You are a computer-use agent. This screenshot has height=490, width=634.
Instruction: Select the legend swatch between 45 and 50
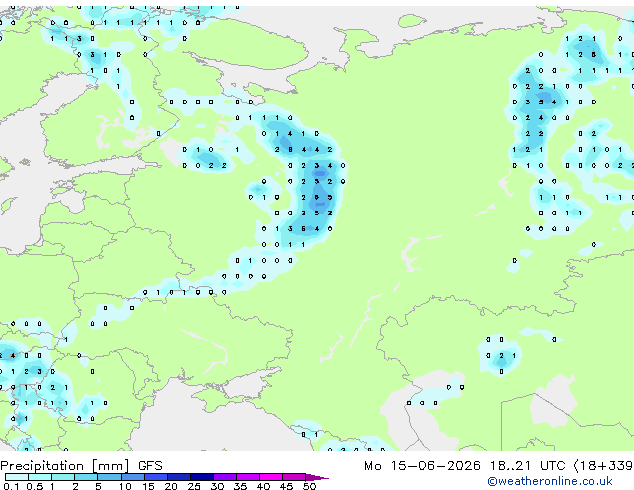[294, 477]
